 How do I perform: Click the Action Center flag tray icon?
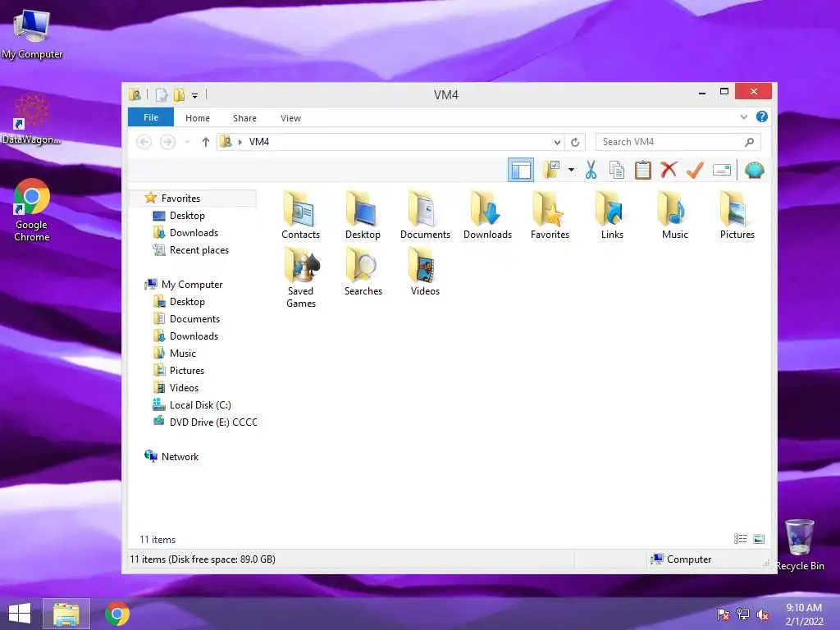723,614
